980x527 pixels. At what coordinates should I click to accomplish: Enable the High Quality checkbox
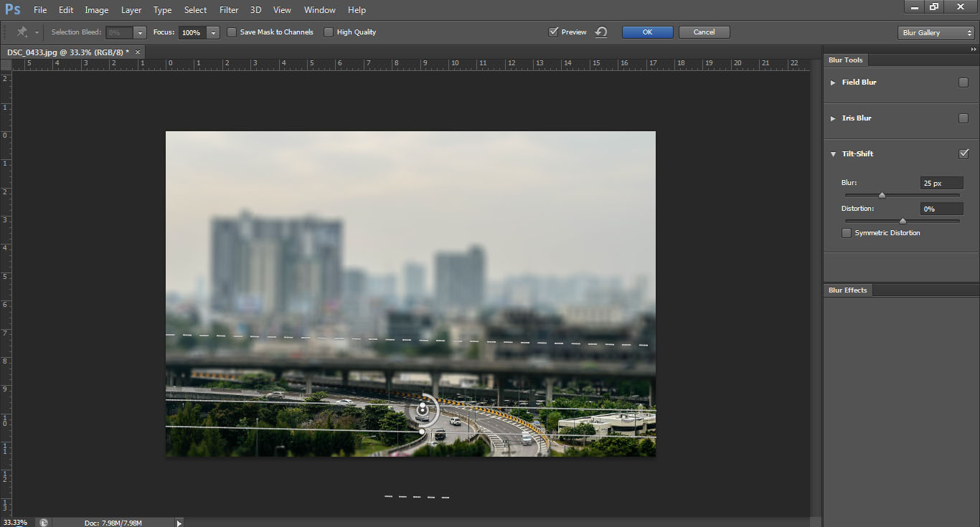click(329, 32)
